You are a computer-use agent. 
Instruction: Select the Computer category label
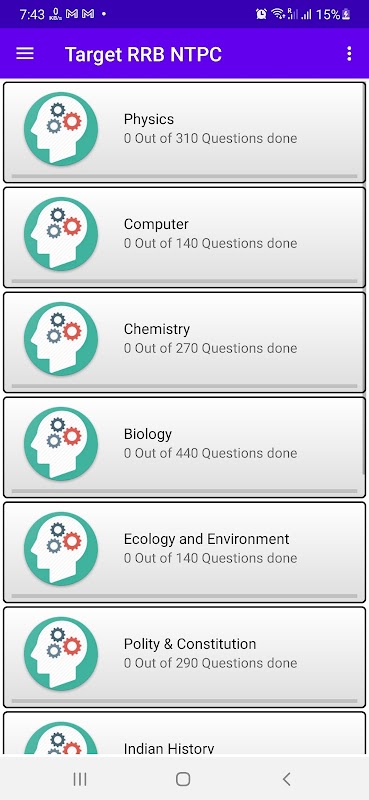tap(156, 224)
